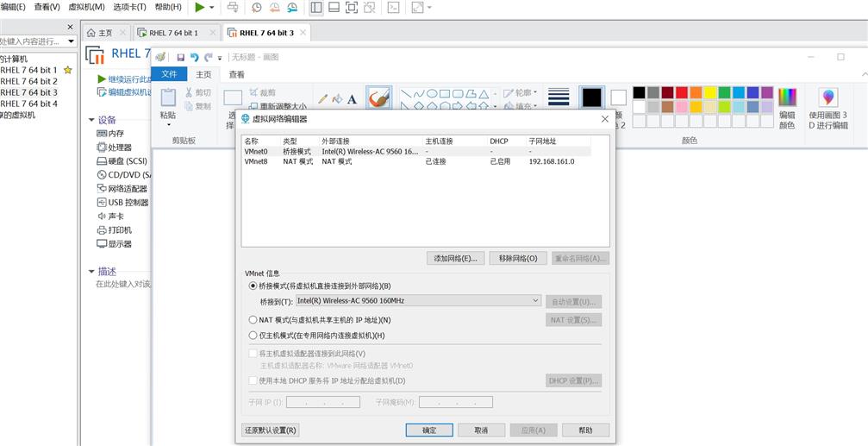Pick the yellow color swatch in Paint
Image resolution: width=868 pixels, height=446 pixels.
710,92
